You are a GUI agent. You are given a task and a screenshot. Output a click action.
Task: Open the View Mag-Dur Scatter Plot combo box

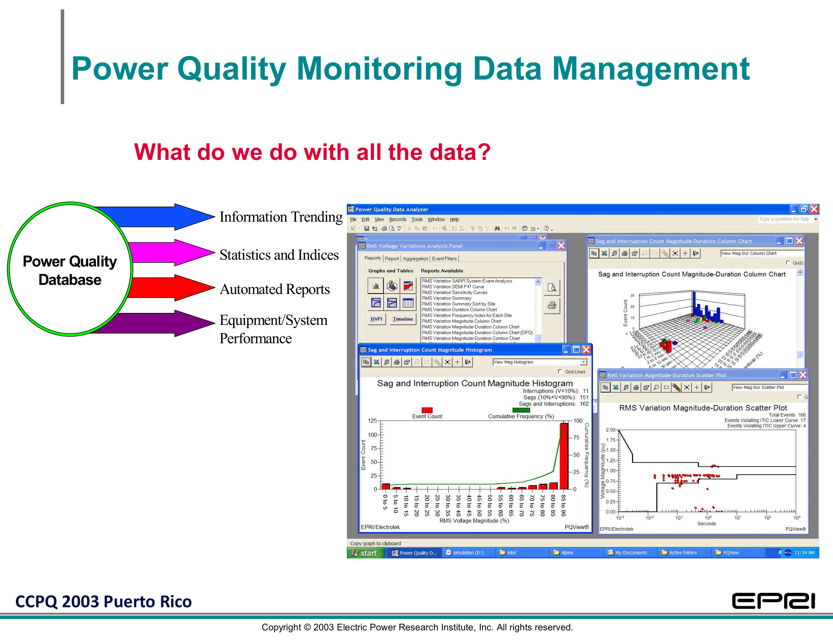click(x=769, y=388)
